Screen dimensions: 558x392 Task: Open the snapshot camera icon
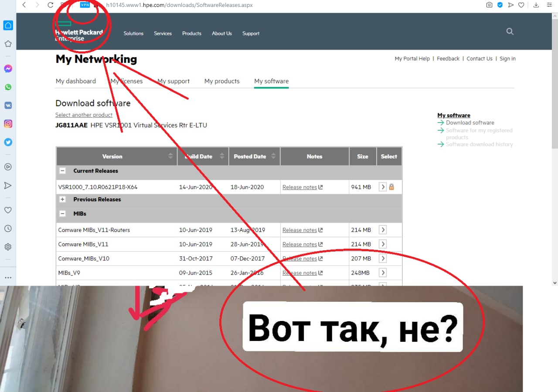click(490, 5)
